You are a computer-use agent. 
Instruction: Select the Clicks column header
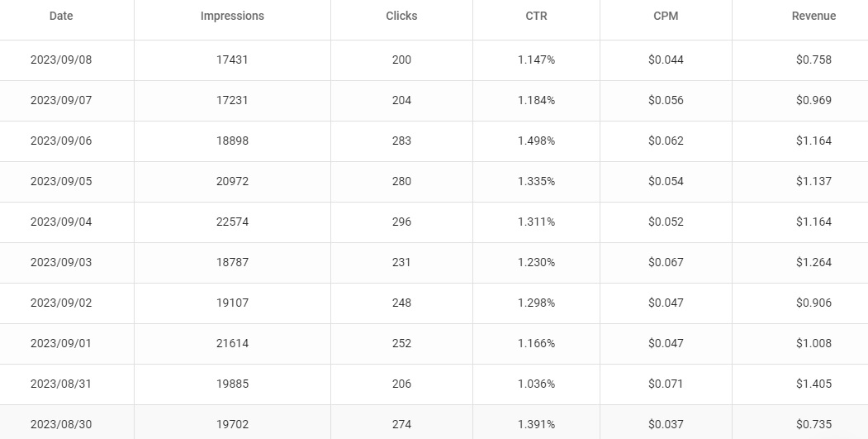point(401,16)
